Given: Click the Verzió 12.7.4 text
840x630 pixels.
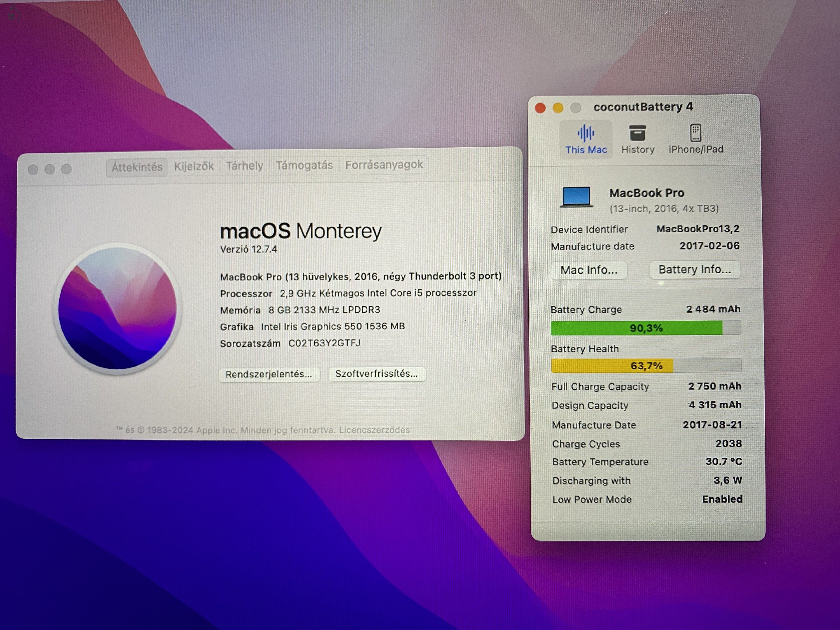Looking at the screenshot, I should 249,249.
